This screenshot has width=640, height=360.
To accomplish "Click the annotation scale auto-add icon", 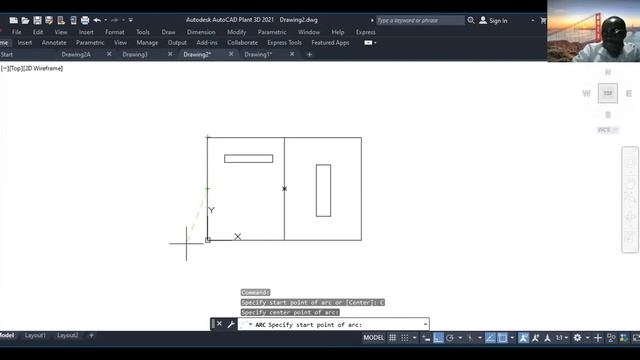I will tap(536, 338).
